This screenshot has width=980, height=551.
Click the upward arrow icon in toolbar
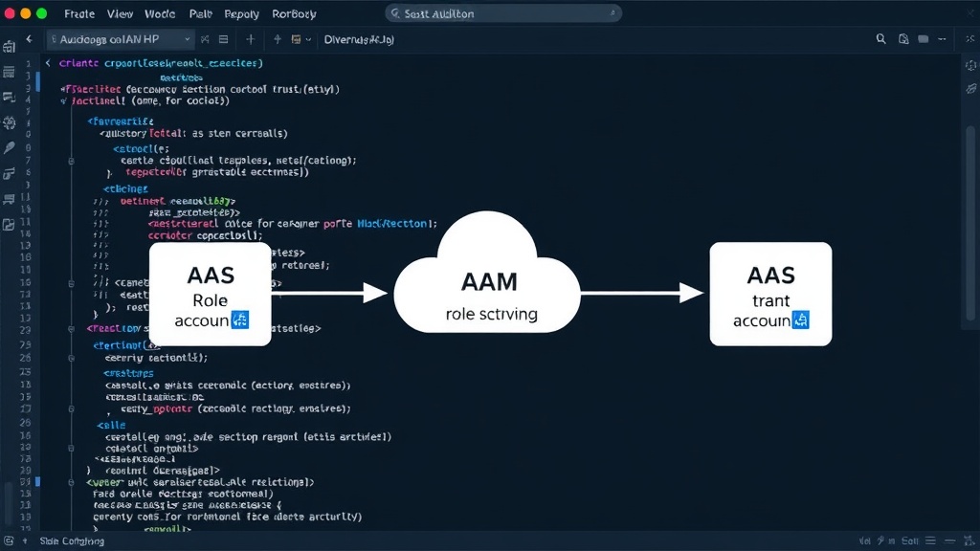[x=277, y=39]
